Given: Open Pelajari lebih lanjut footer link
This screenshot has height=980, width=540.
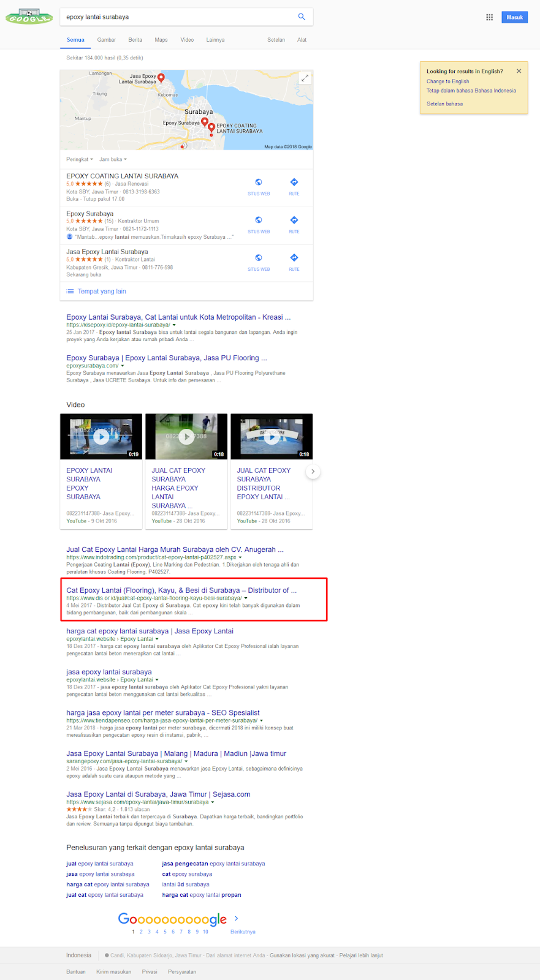Looking at the screenshot, I should (x=361, y=956).
